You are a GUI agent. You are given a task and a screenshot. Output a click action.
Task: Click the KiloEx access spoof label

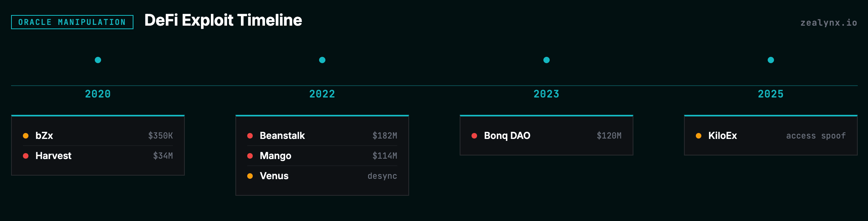coord(816,136)
